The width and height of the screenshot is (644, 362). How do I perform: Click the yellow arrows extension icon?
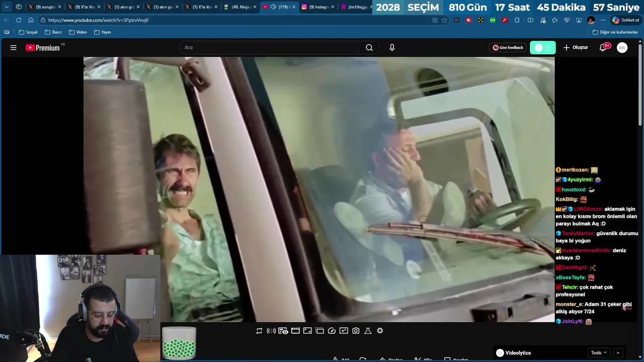click(480, 20)
